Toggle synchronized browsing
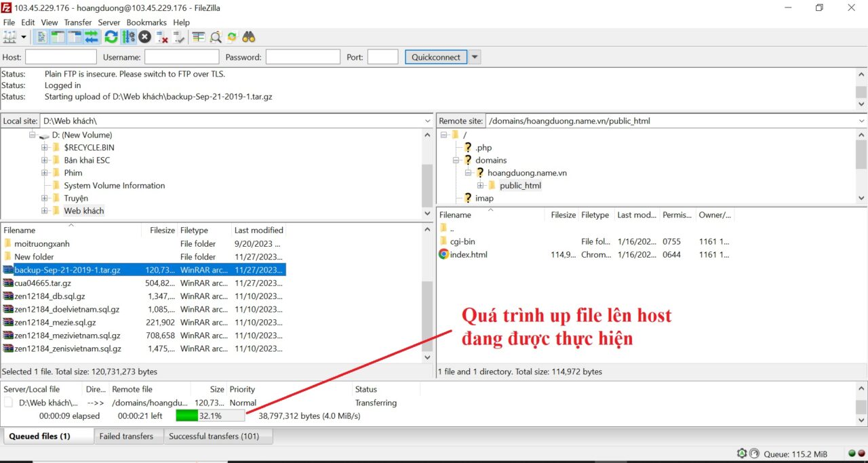The image size is (868, 463). (232, 37)
